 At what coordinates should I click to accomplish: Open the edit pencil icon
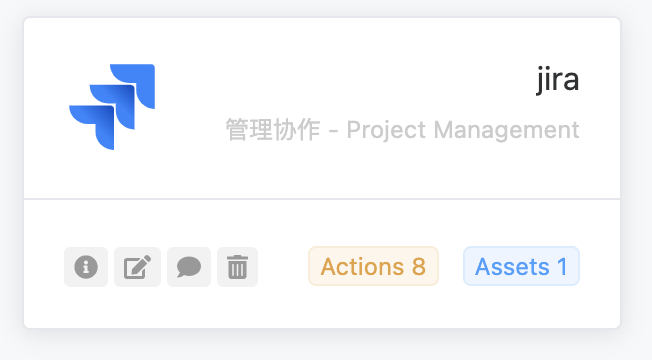pyautogui.click(x=137, y=267)
